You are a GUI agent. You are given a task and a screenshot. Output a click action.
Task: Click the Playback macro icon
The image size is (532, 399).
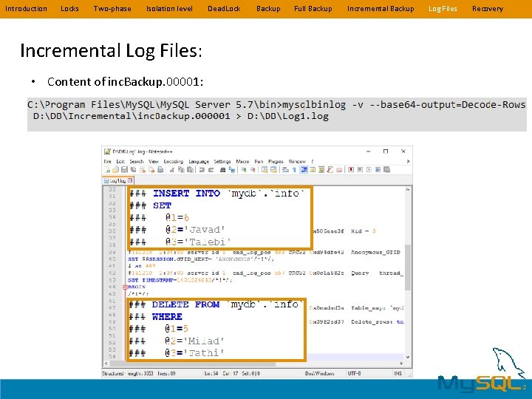[x=369, y=170]
